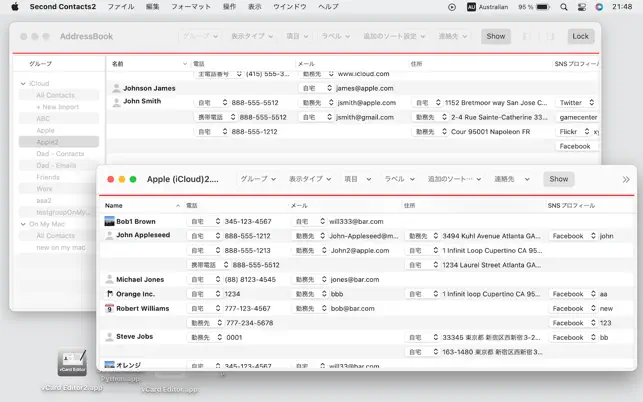643x402 pixels.
Task: Click Orange Inc. company flag icon
Action: (x=109, y=294)
